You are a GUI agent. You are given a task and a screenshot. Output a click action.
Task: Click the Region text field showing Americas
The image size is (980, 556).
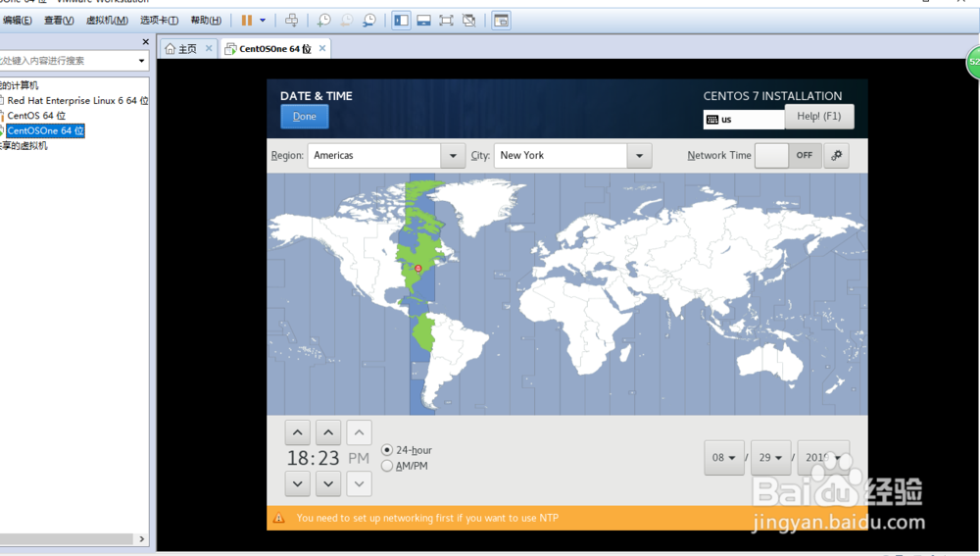coord(373,156)
